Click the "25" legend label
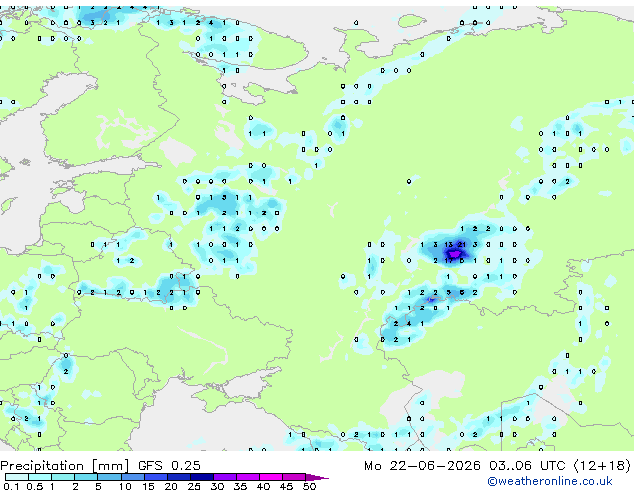The height and width of the screenshot is (490, 634). 194,486
